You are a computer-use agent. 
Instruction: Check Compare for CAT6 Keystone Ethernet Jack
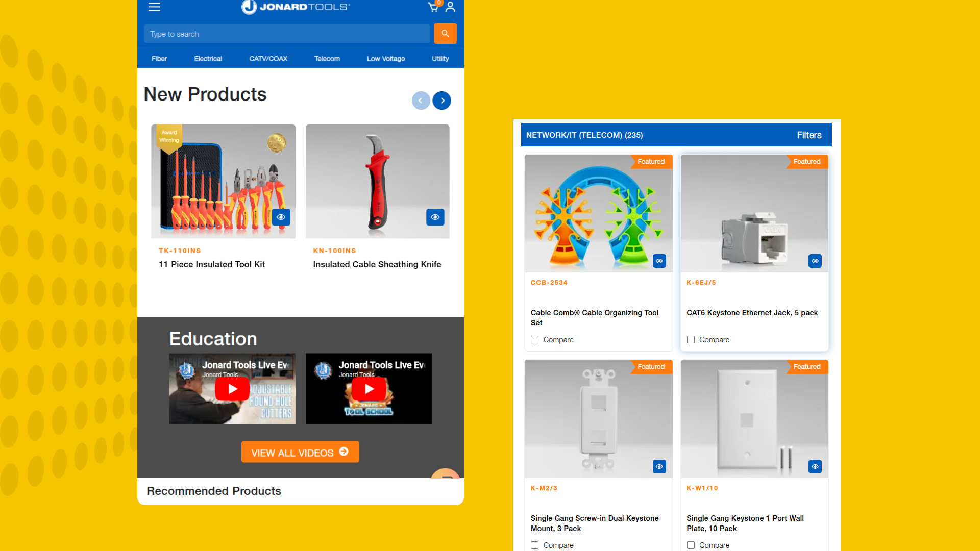691,340
